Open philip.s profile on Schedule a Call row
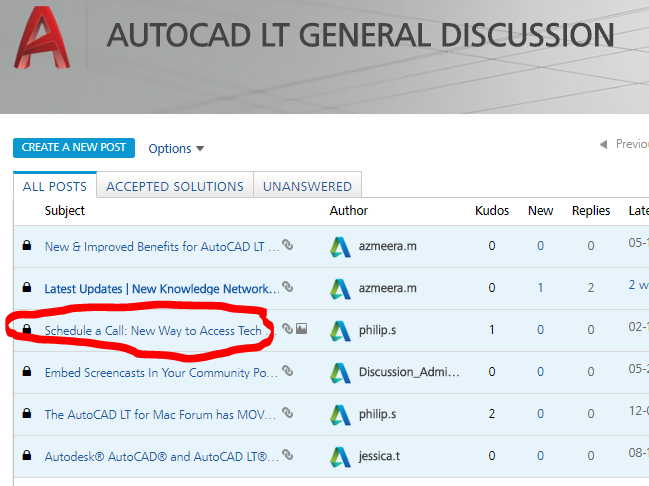 click(377, 330)
